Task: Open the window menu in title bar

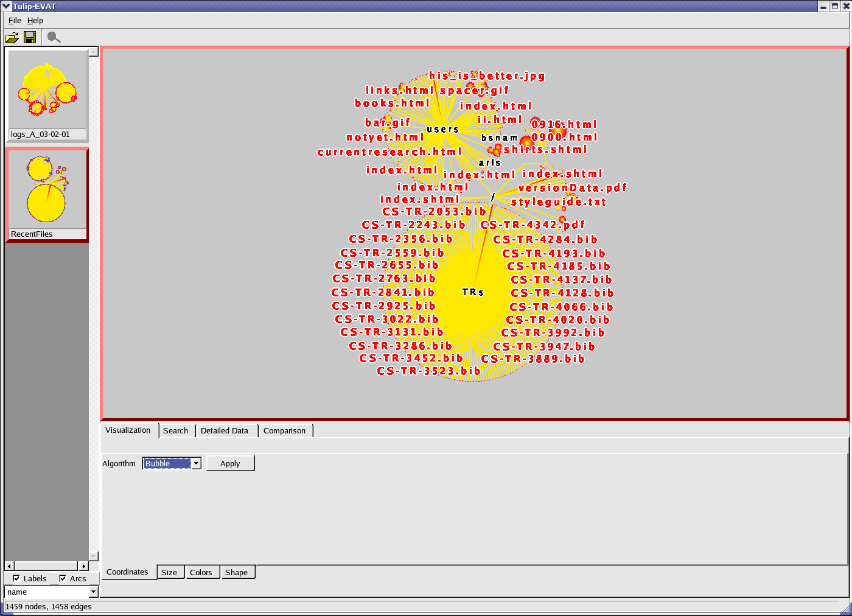Action: 6,6
